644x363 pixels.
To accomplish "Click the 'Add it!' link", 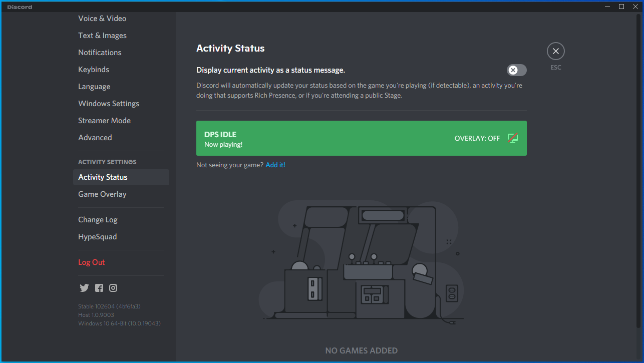I will [275, 165].
